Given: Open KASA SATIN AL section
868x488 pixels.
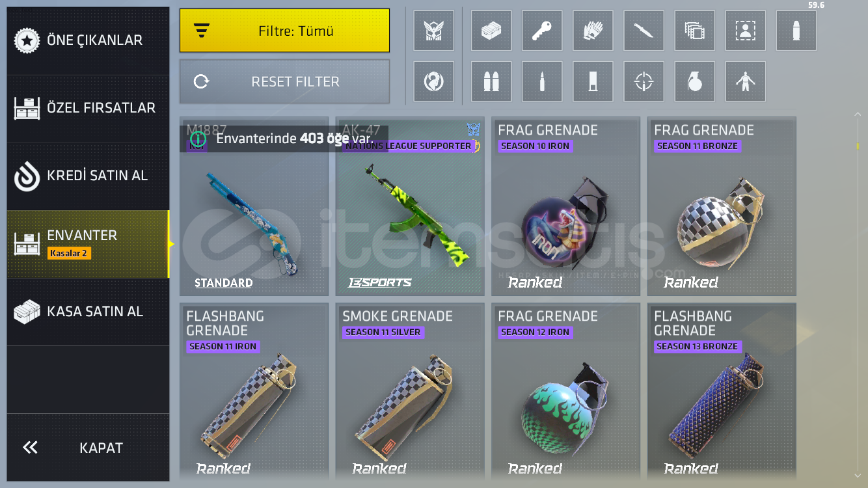Looking at the screenshot, I should [x=88, y=312].
